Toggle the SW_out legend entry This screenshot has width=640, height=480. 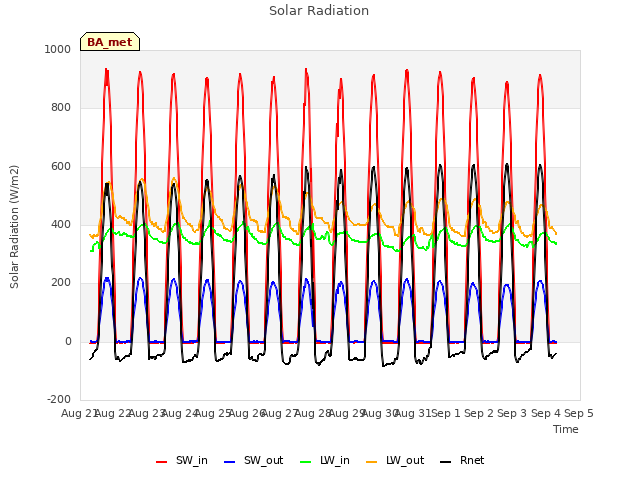coord(253,460)
